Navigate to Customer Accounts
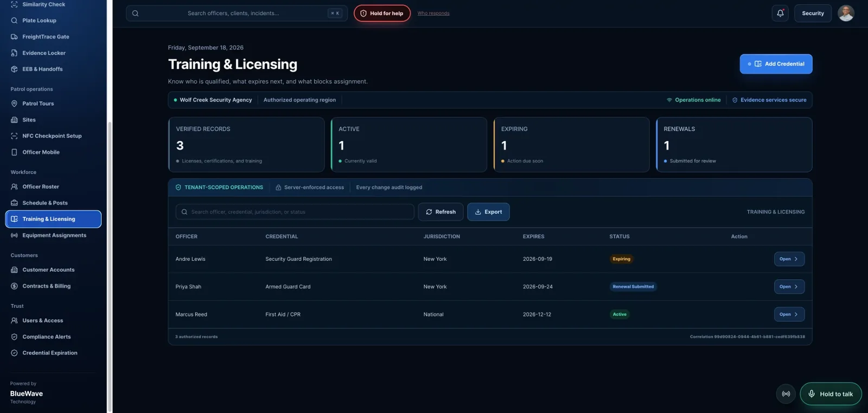The width and height of the screenshot is (868, 413). tap(53, 270)
